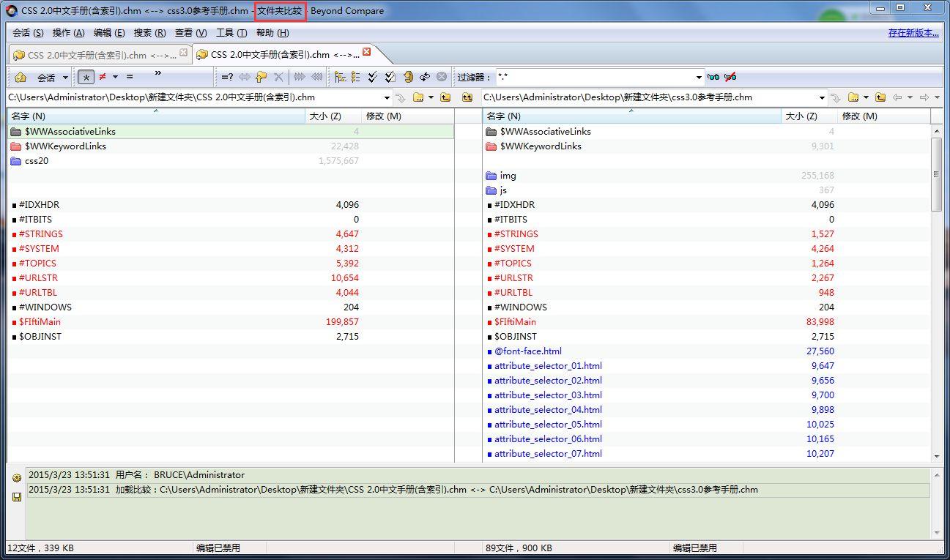Enable show differences only with ≠ filter
Image resolution: width=950 pixels, height=560 pixels.
point(101,77)
